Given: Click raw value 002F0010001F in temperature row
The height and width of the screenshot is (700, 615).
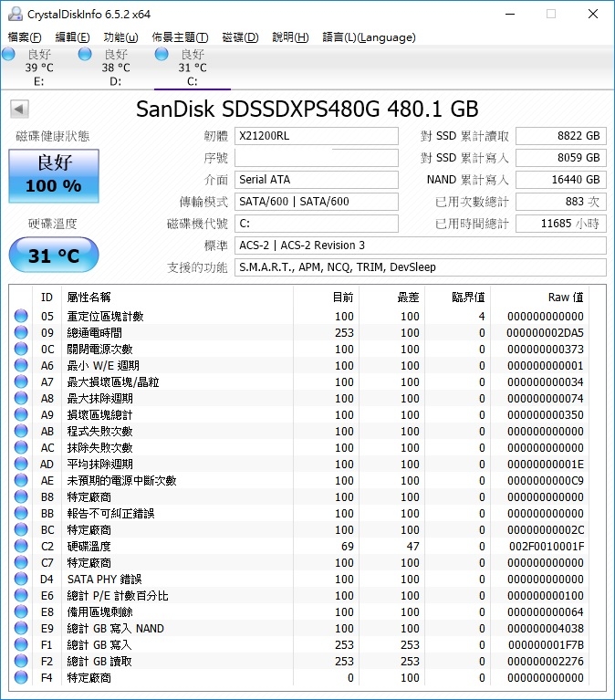Looking at the screenshot, I should click(547, 546).
